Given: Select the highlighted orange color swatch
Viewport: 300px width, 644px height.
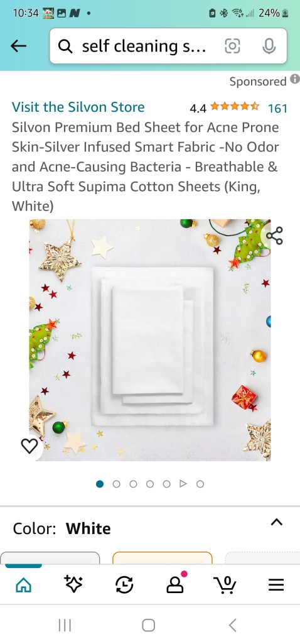Looking at the screenshot, I should click(163, 557).
